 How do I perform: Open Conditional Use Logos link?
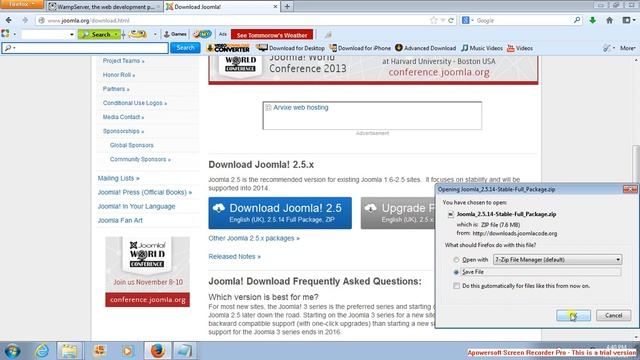tap(135, 103)
